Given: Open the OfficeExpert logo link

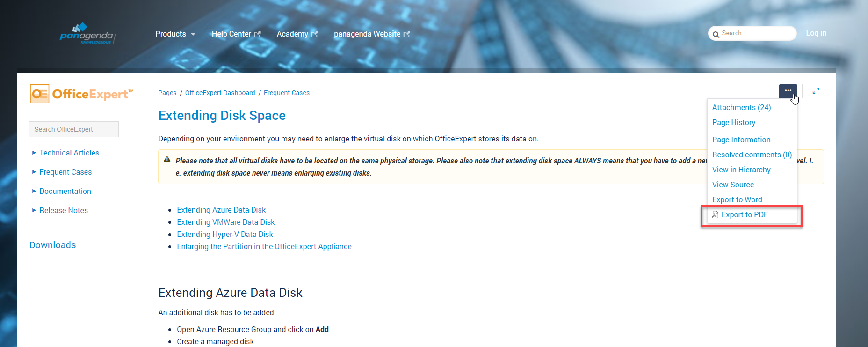Looking at the screenshot, I should coord(81,94).
